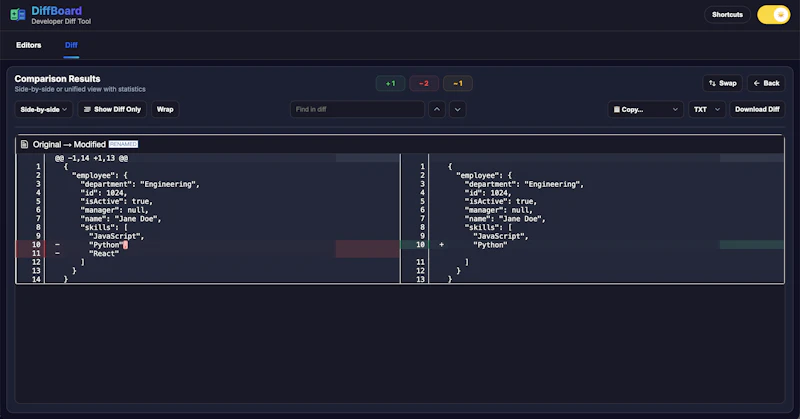
Task: Click line number 13 in right pane
Action: click(420, 279)
